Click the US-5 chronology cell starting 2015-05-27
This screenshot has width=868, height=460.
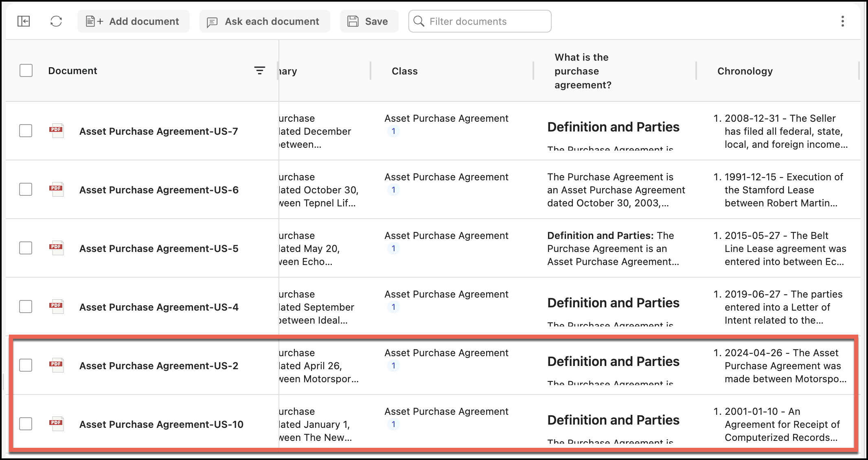(x=780, y=248)
